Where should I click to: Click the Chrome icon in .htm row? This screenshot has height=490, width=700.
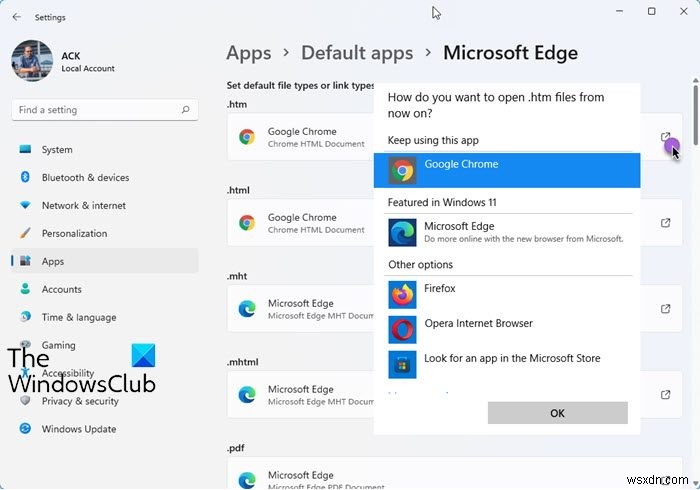point(247,137)
